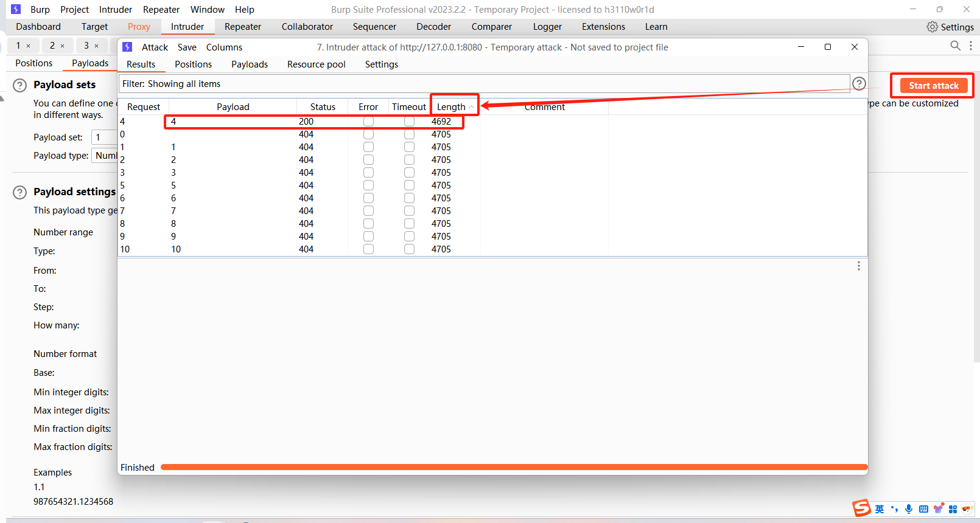Open the Dashboard main tab
The width and height of the screenshot is (980, 523).
[38, 27]
